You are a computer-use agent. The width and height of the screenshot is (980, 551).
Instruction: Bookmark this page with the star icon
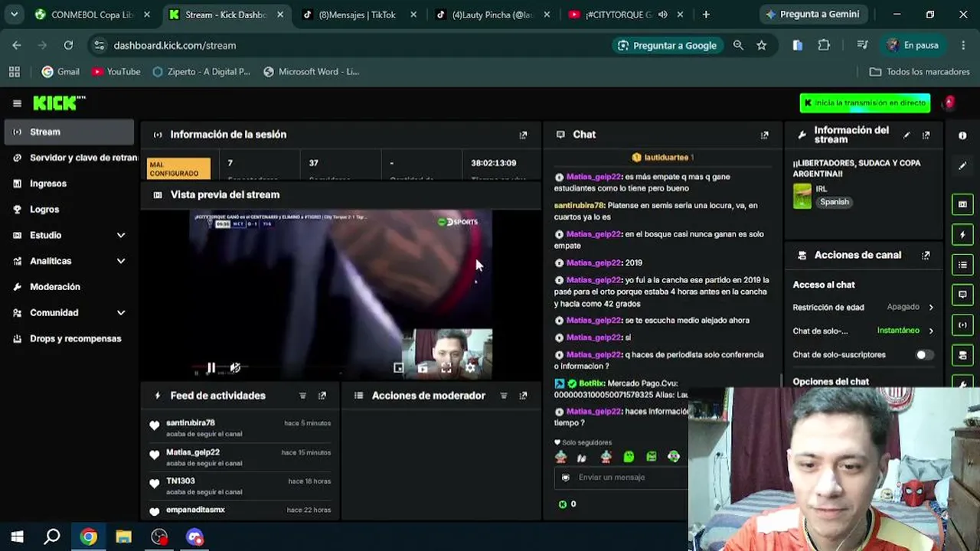click(x=761, y=45)
